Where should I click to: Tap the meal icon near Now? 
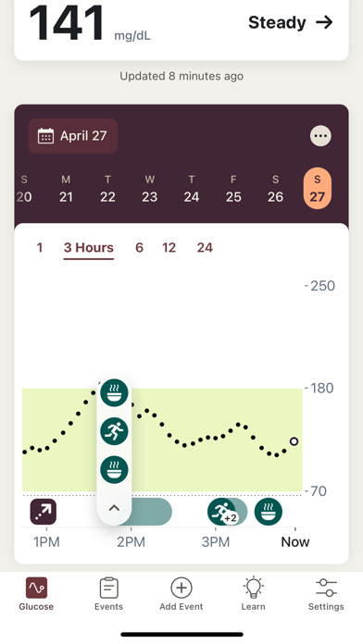[269, 512]
